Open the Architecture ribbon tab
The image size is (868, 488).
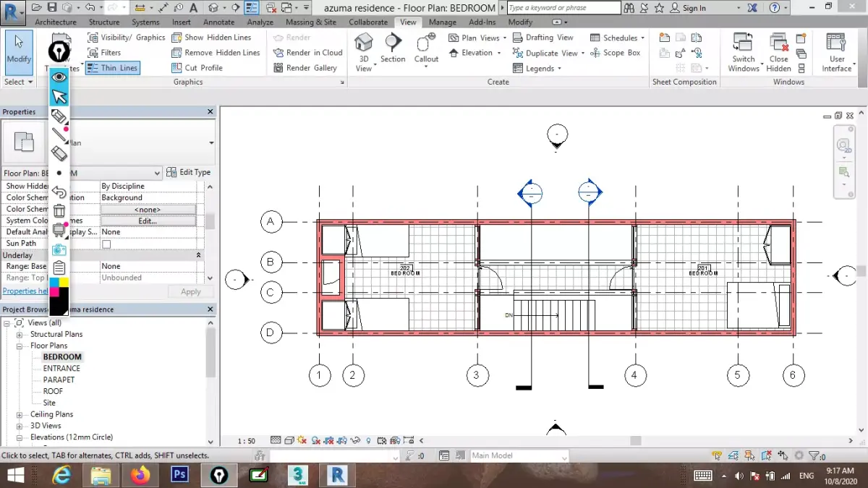point(56,22)
